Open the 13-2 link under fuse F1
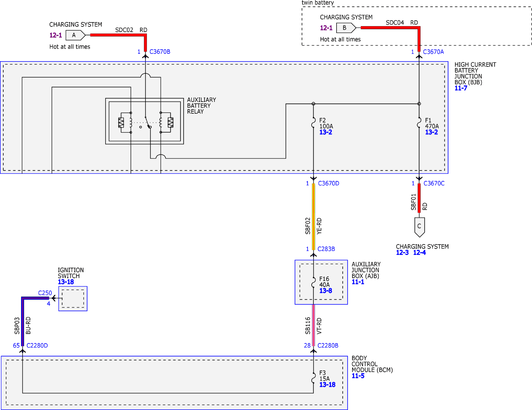The height and width of the screenshot is (410, 532). (x=432, y=132)
